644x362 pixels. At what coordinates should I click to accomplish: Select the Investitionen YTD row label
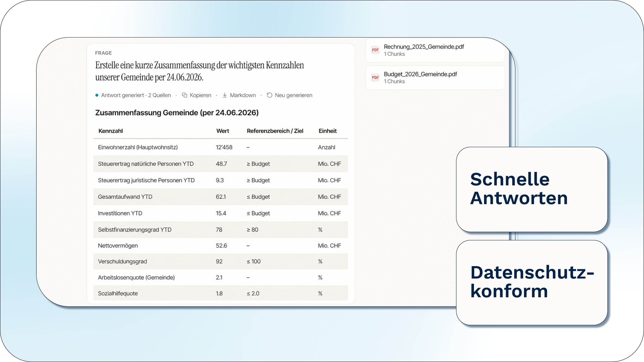tap(120, 213)
